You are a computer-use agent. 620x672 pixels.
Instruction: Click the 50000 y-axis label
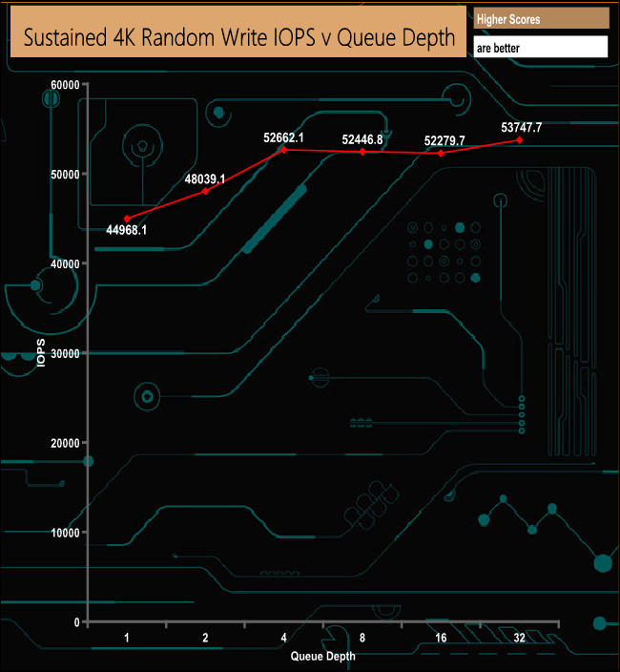pos(65,175)
